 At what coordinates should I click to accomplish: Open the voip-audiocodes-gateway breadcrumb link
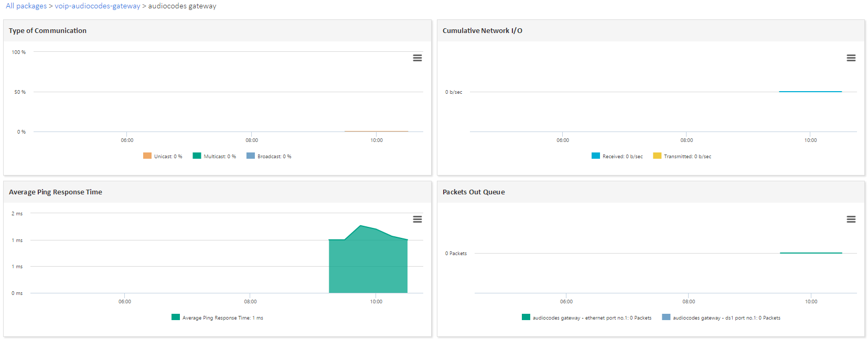98,6
